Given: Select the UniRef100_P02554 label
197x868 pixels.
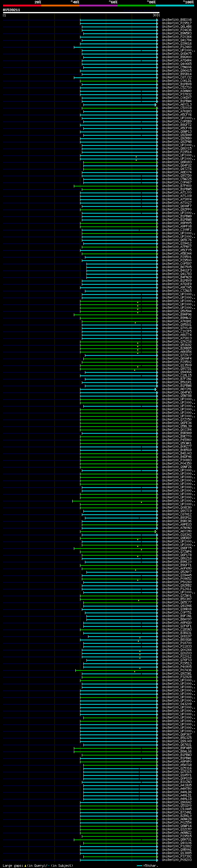Looking at the screenshot, I should point(177,822).
